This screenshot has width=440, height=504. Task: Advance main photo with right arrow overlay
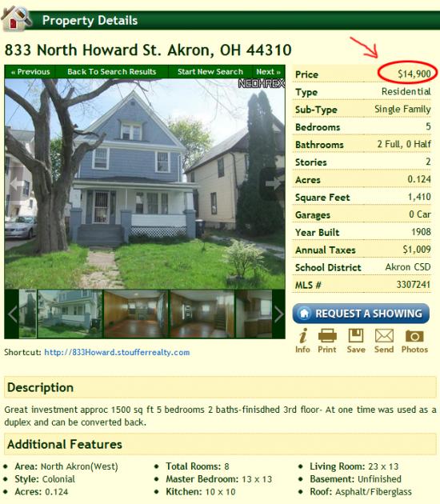(x=273, y=183)
